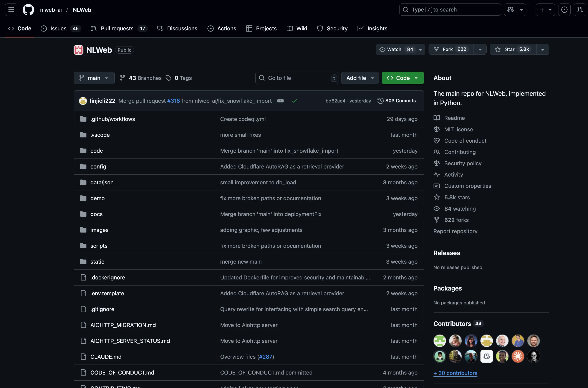The width and height of the screenshot is (588, 388).
Task: Click the NLWeb repository avatar
Action: pos(78,50)
